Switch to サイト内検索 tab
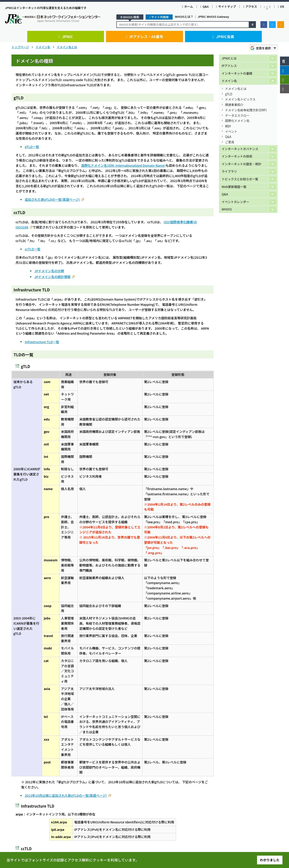The image size is (289, 868). click(159, 17)
